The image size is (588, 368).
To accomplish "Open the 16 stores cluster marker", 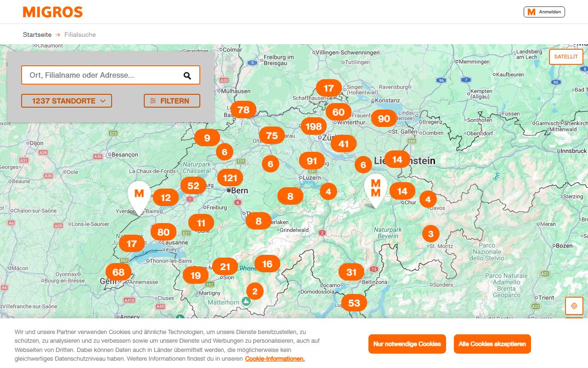I will tap(267, 264).
